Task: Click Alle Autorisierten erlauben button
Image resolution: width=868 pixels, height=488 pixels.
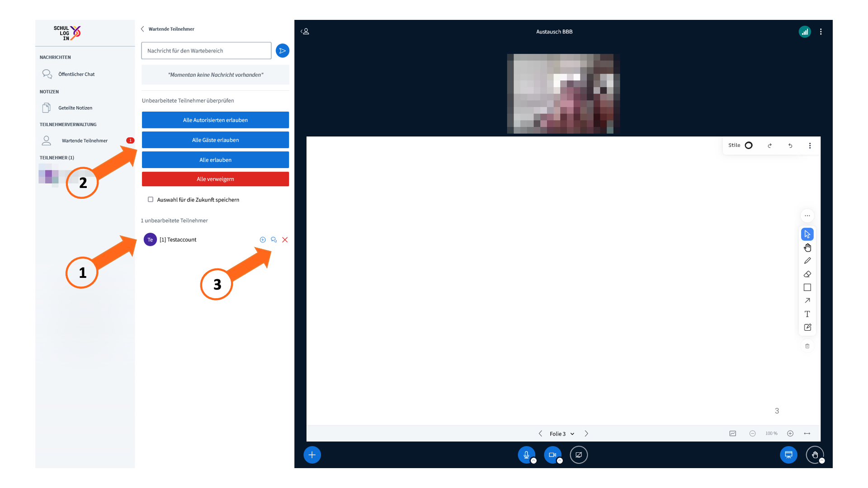Action: (x=215, y=120)
